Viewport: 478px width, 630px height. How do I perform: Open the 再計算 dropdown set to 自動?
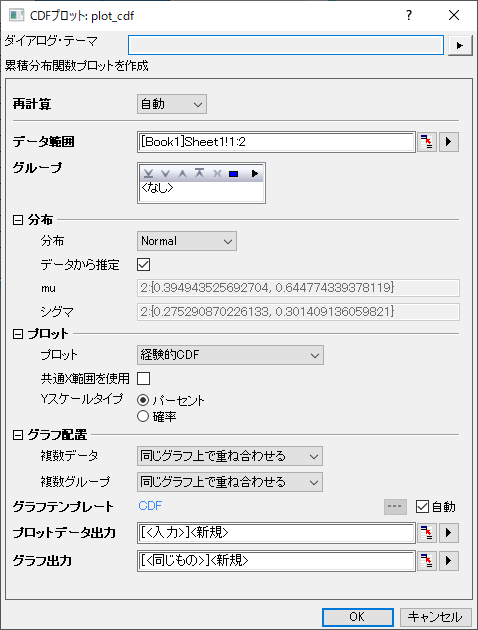click(172, 104)
